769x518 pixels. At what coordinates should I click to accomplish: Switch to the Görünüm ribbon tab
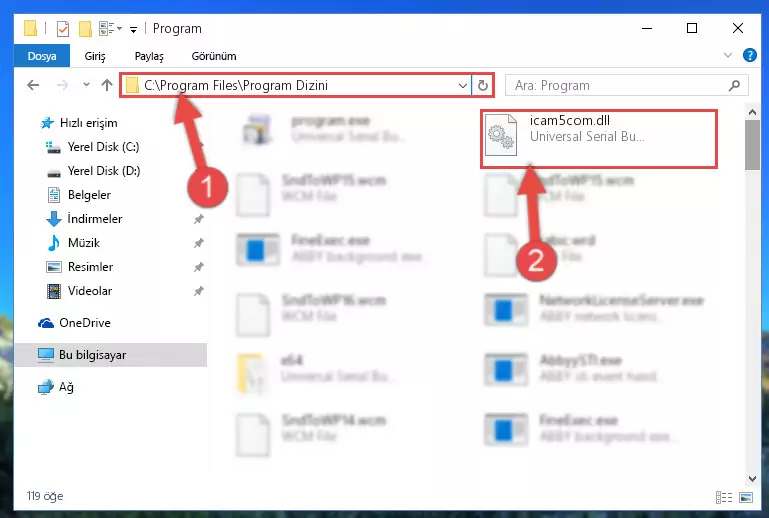[214, 56]
